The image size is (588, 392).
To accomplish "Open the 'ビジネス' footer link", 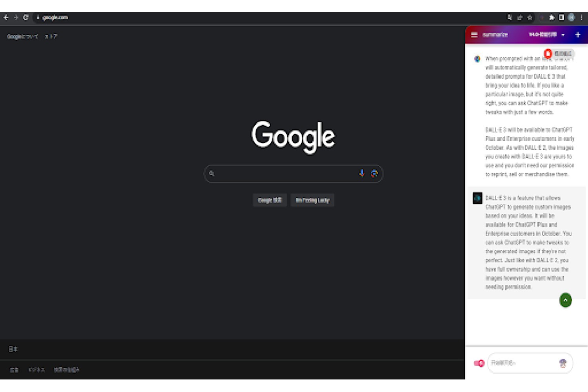I will click(x=36, y=370).
